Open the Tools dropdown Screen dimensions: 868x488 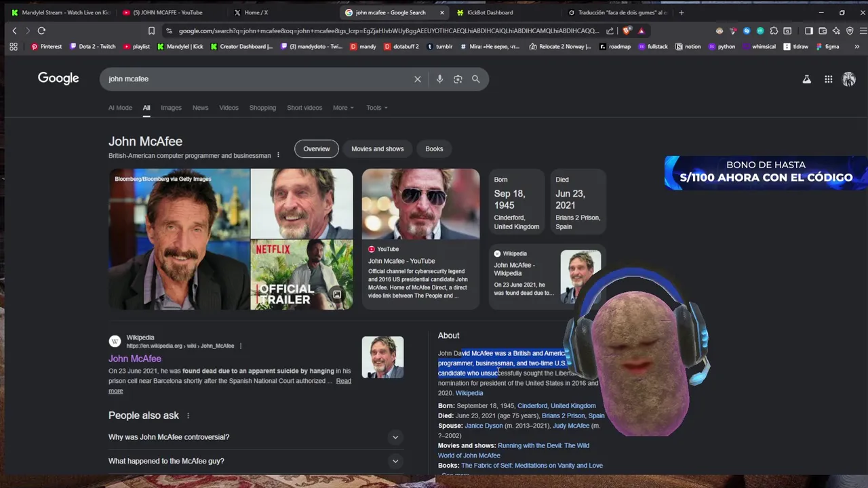tap(377, 108)
